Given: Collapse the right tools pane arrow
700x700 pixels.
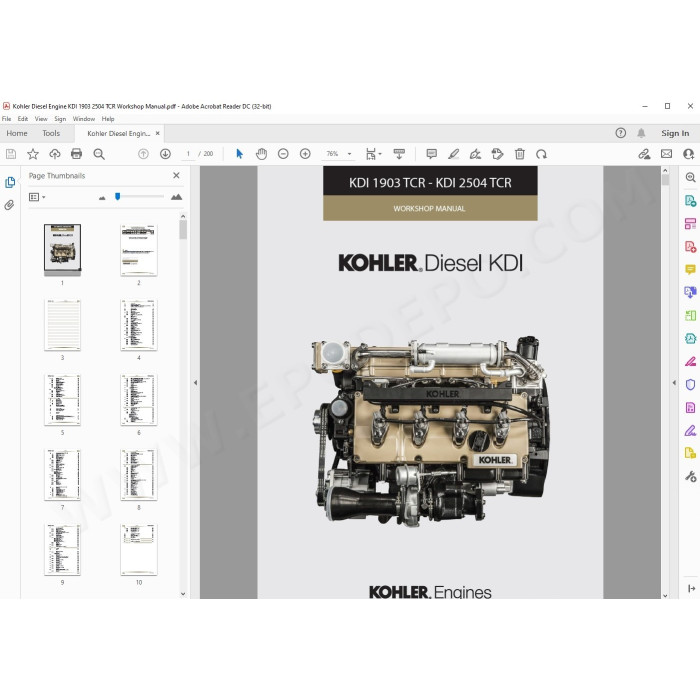Looking at the screenshot, I should pos(674,383).
